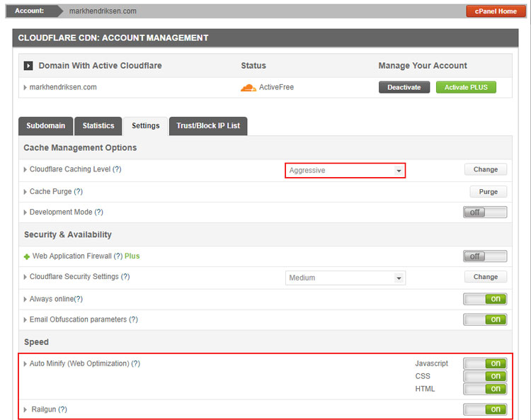Image resolution: width=531 pixels, height=420 pixels.
Task: Click Change for Security Settings
Action: tap(486, 277)
